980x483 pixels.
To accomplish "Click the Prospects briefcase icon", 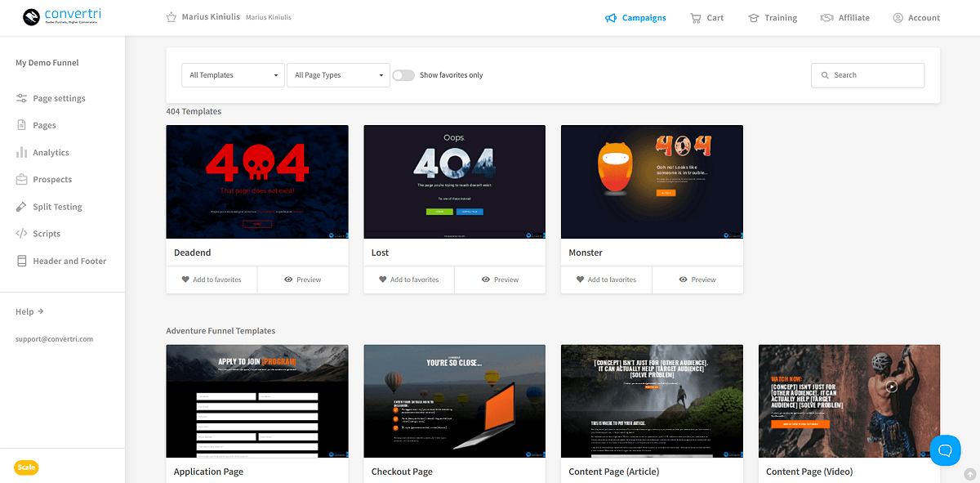I will pos(21,180).
